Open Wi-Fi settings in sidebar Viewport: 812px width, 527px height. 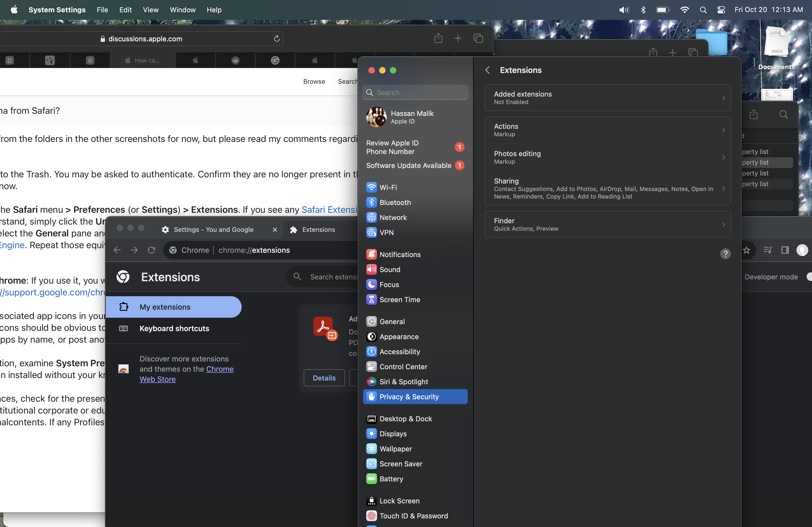click(388, 187)
